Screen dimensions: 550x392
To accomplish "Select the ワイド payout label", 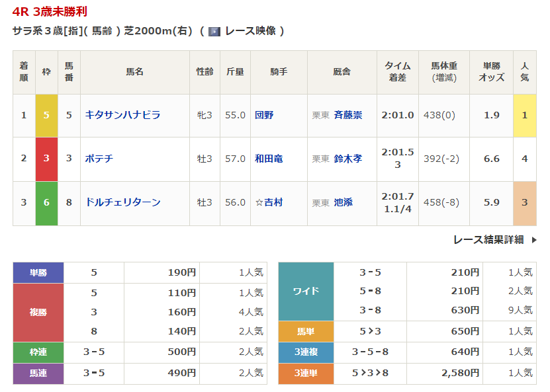I will pos(306,291).
